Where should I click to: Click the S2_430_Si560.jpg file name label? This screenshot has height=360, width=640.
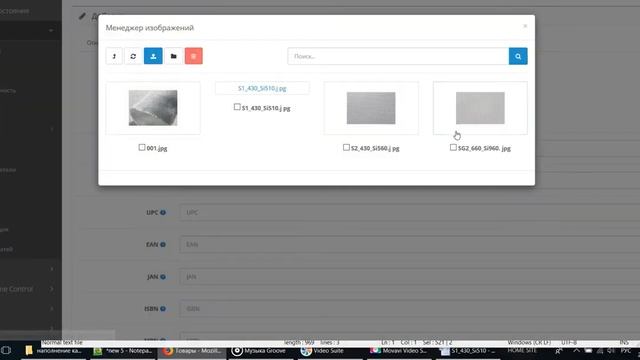click(x=375, y=148)
